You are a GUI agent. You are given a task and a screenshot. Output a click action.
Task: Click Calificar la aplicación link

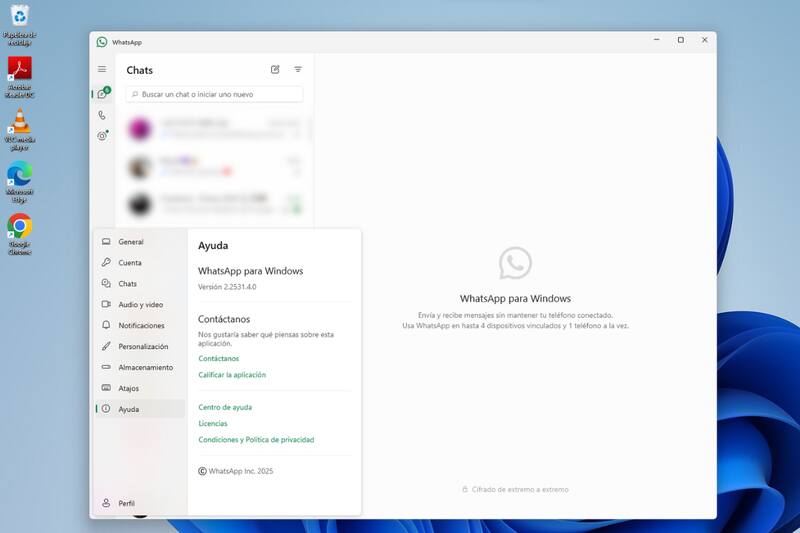[232, 375]
